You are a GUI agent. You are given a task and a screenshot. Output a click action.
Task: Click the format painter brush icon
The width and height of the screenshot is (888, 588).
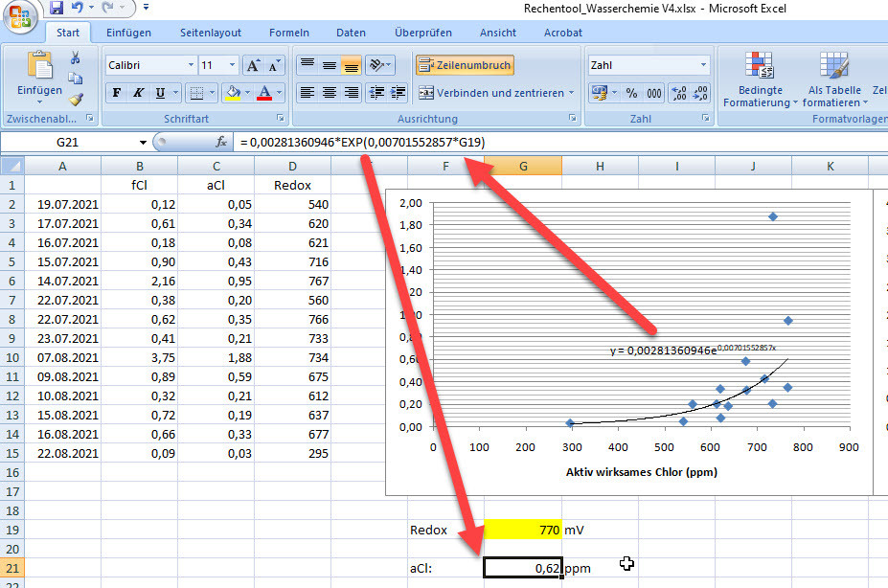click(x=76, y=99)
